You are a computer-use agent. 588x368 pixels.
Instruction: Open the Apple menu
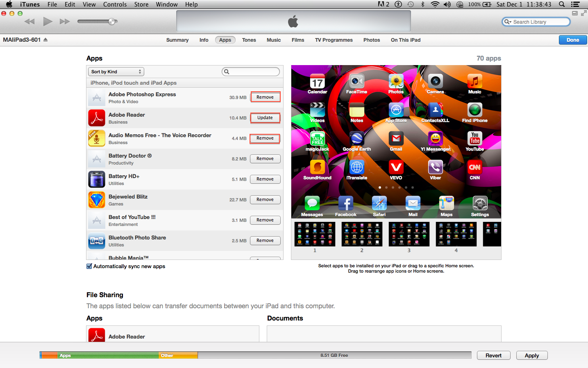pos(9,5)
